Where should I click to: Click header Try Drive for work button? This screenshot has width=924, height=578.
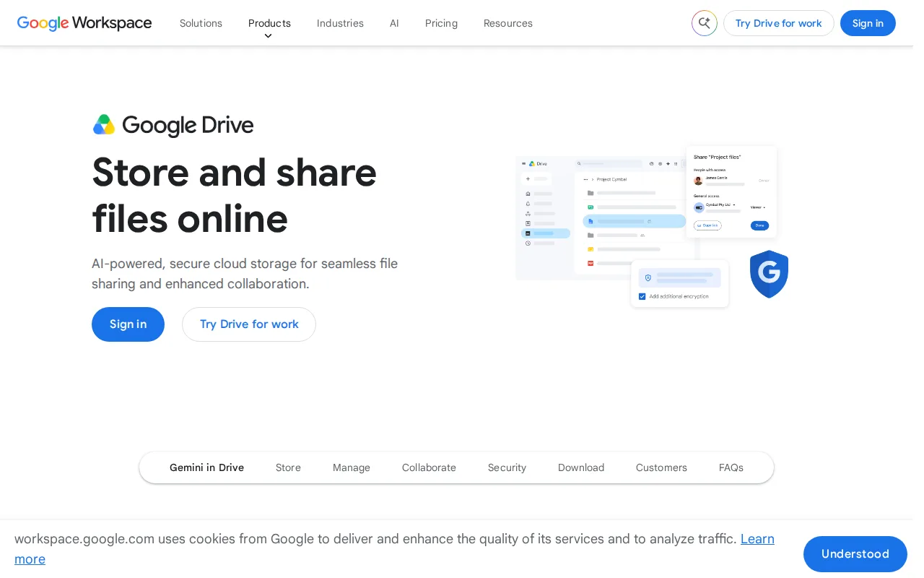[779, 23]
